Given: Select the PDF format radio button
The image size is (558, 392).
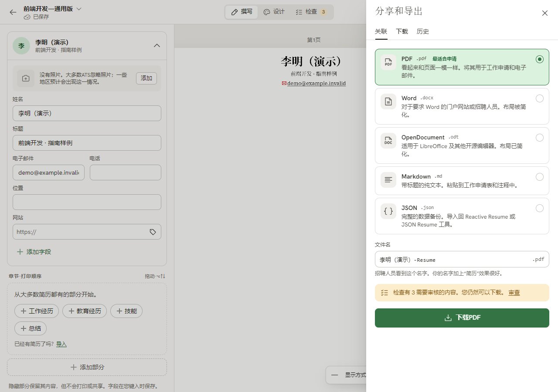Looking at the screenshot, I should pyautogui.click(x=540, y=59).
